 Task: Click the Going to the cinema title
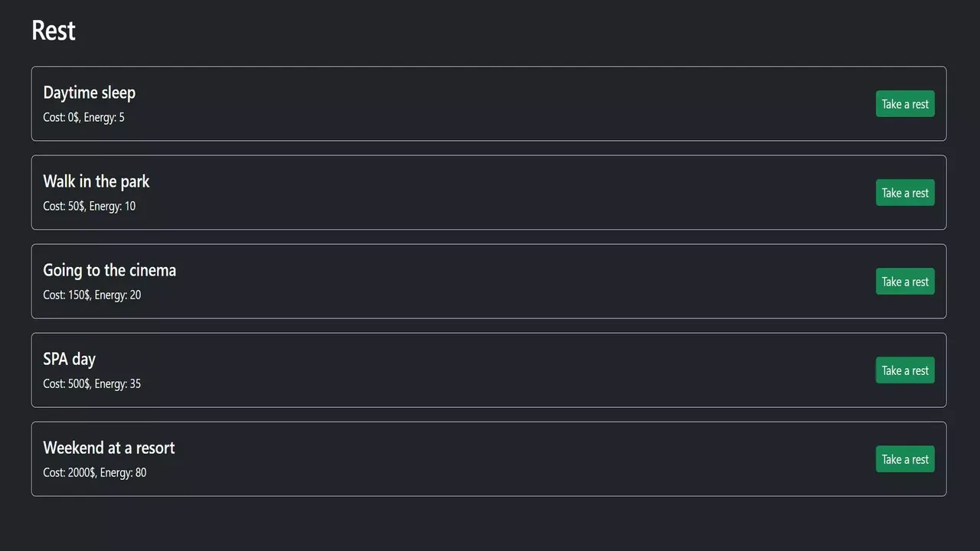(x=109, y=269)
